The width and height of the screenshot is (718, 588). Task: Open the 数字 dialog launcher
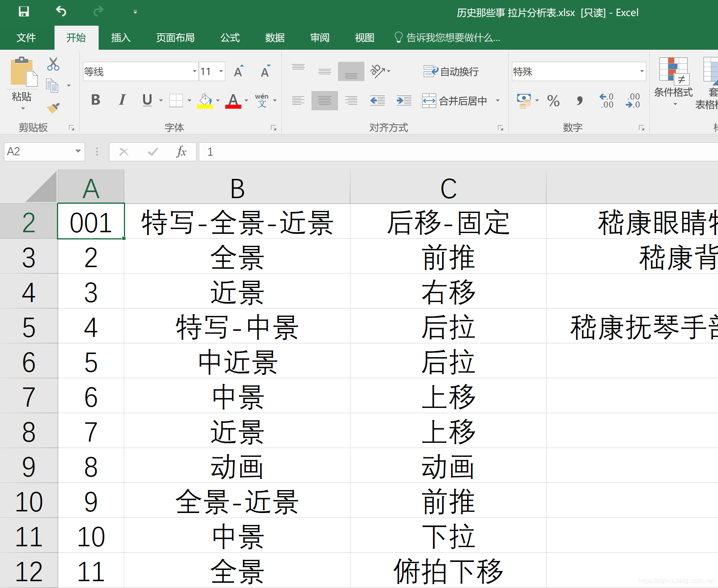[x=641, y=128]
